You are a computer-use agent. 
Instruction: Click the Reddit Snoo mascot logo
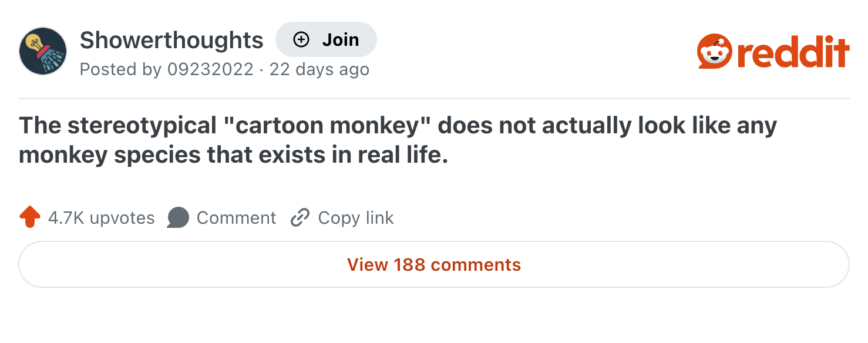(715, 52)
